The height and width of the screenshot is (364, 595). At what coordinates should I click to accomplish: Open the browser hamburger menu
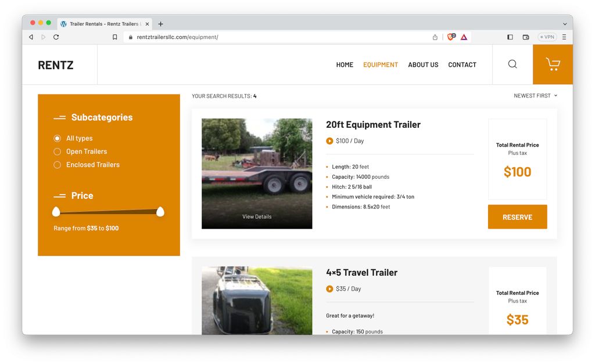coord(564,37)
